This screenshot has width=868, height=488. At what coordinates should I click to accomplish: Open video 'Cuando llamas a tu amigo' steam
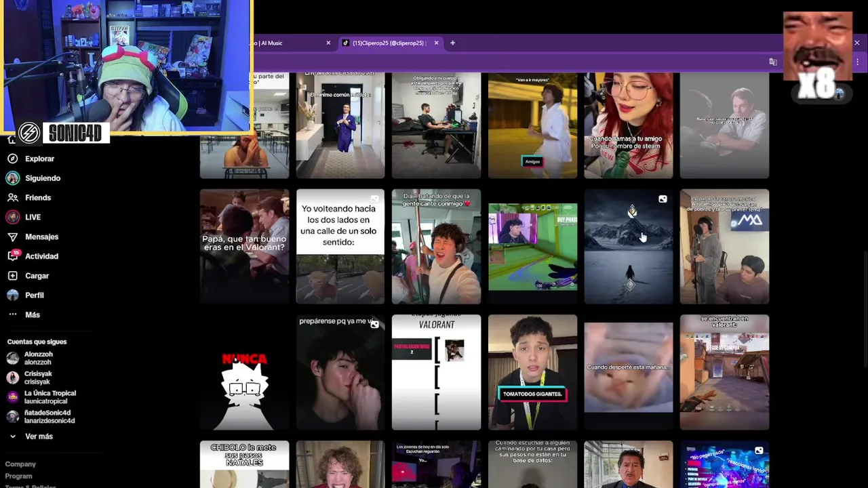click(629, 125)
